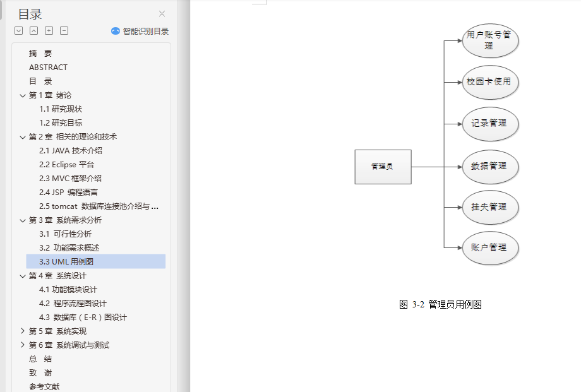Click the 校园卡使用 ellipse in diagram
Screen dimensions: 581x392
coord(490,82)
